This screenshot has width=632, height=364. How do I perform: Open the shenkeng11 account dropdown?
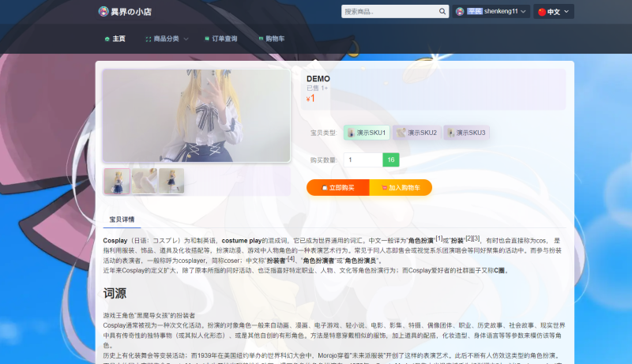tap(491, 11)
